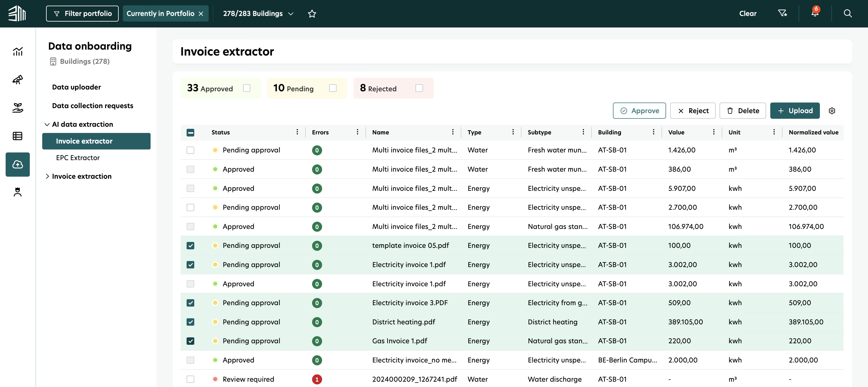Open analytics chart sidebar icon
Viewport: 868px width, 387px height.
pos(17,51)
